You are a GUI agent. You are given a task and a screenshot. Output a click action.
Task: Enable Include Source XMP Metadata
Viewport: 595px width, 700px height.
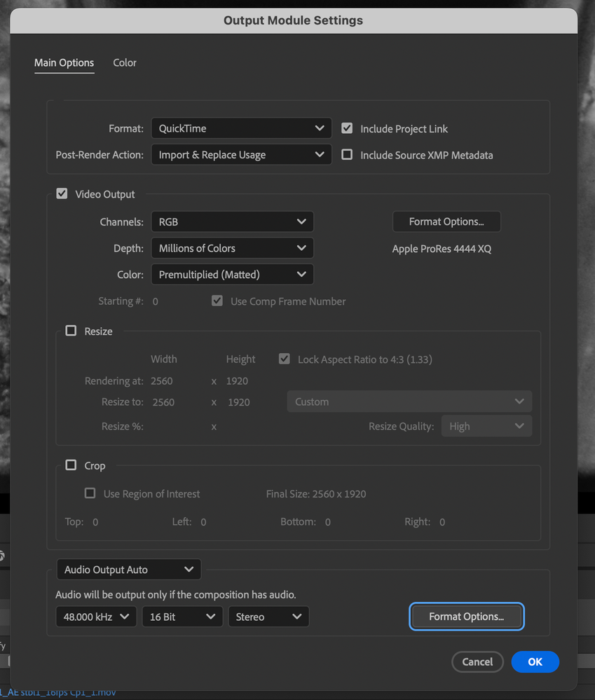[347, 155]
